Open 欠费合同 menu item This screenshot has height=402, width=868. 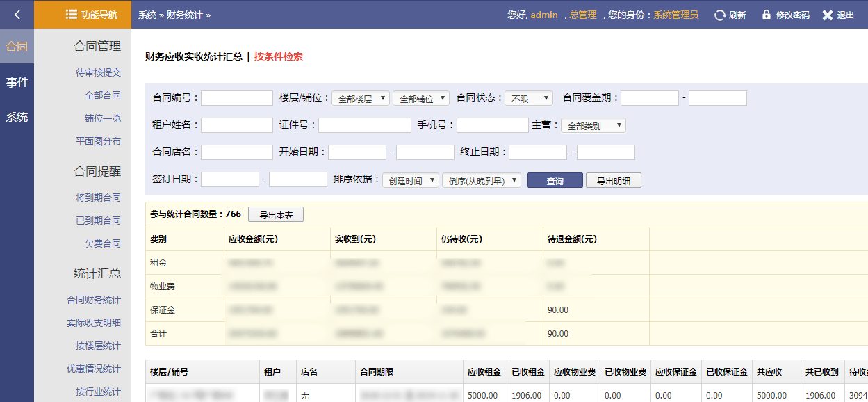(103, 243)
